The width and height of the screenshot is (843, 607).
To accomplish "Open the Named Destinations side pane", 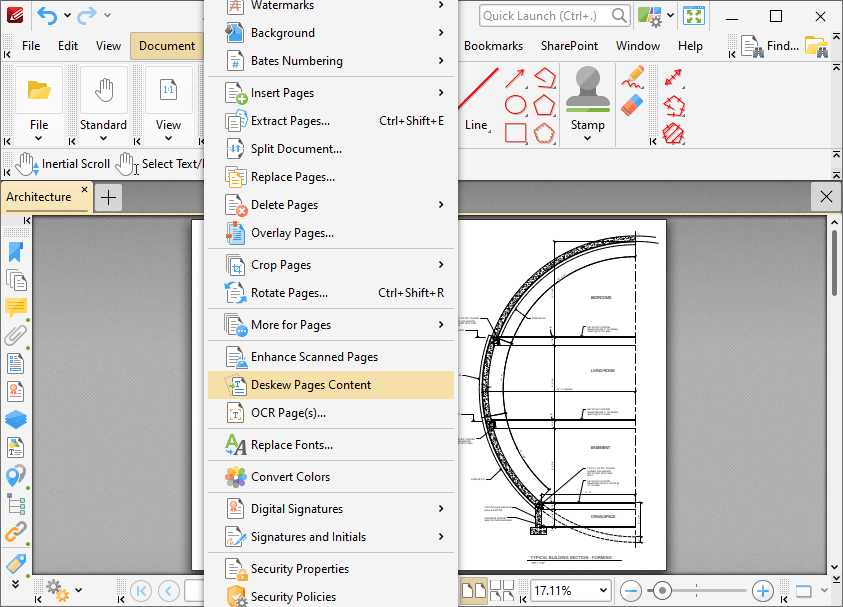I will 16,475.
